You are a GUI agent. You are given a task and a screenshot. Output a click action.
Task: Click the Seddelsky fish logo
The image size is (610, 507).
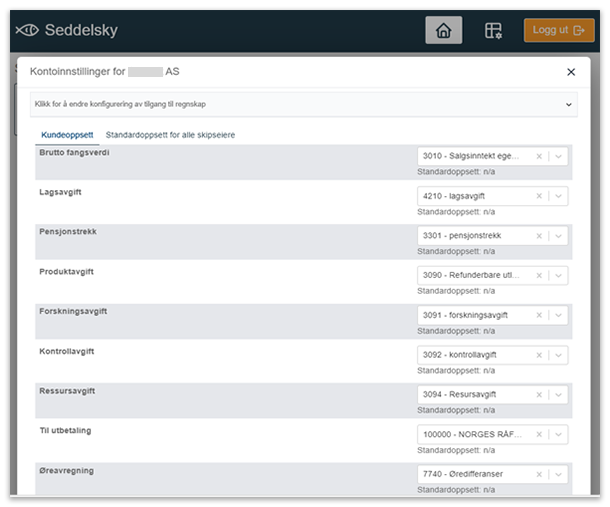pyautogui.click(x=27, y=30)
